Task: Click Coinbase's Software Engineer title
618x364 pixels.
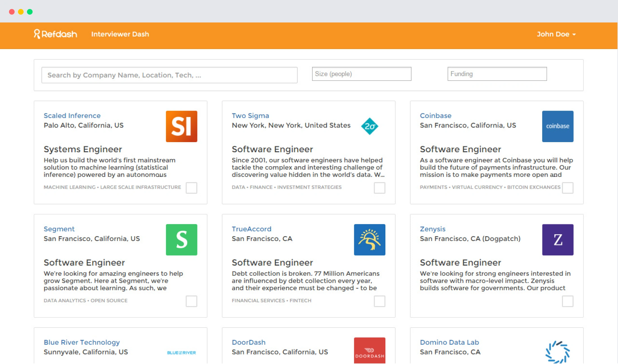Action: (x=460, y=149)
